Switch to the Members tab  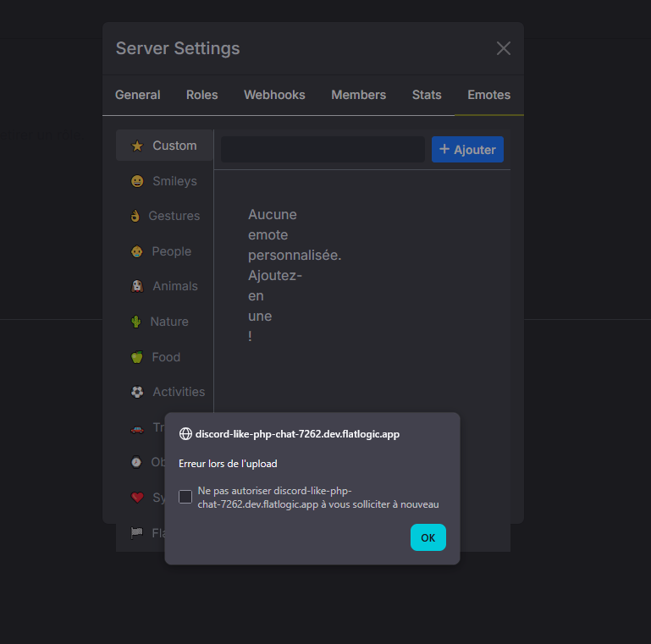coord(358,95)
